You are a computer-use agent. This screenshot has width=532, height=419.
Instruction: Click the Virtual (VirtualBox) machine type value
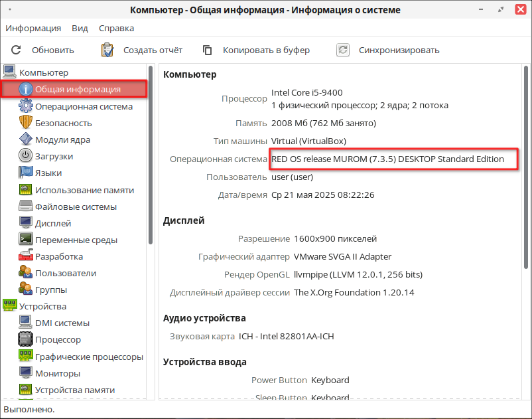click(308, 141)
